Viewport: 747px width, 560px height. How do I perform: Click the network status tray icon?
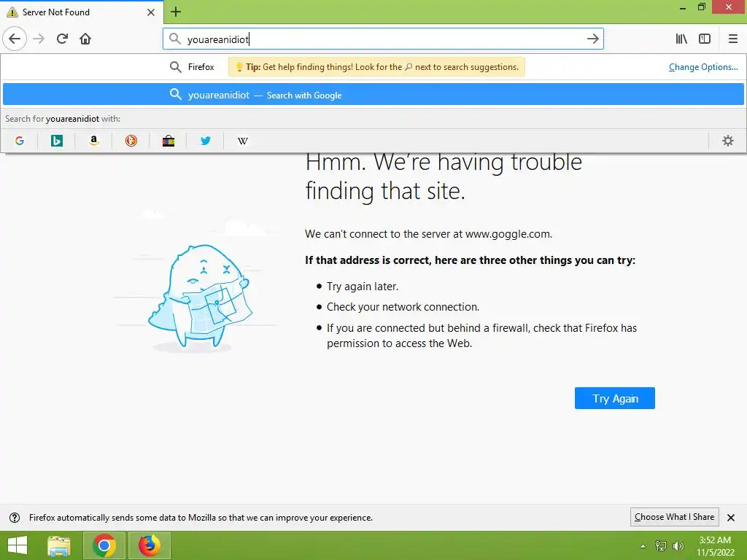pyautogui.click(x=661, y=546)
